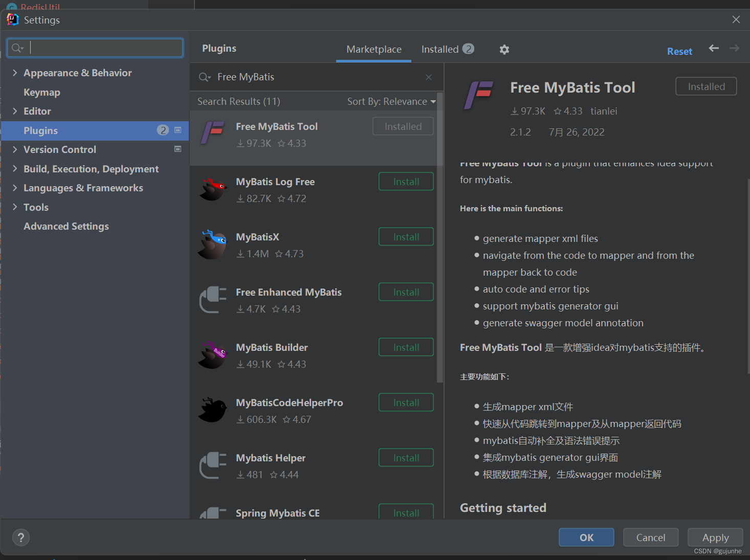The height and width of the screenshot is (560, 750).
Task: Open Advanced Settings in the sidebar
Action: 66,226
